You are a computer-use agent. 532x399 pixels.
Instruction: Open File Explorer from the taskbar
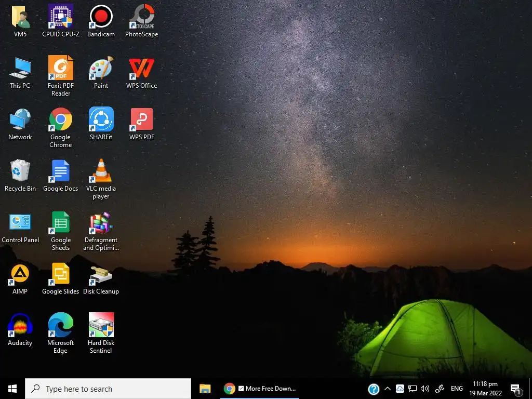[x=205, y=389]
